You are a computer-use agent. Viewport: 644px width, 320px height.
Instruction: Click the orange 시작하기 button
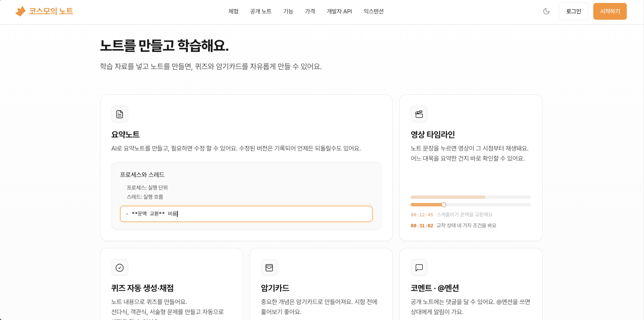(610, 11)
